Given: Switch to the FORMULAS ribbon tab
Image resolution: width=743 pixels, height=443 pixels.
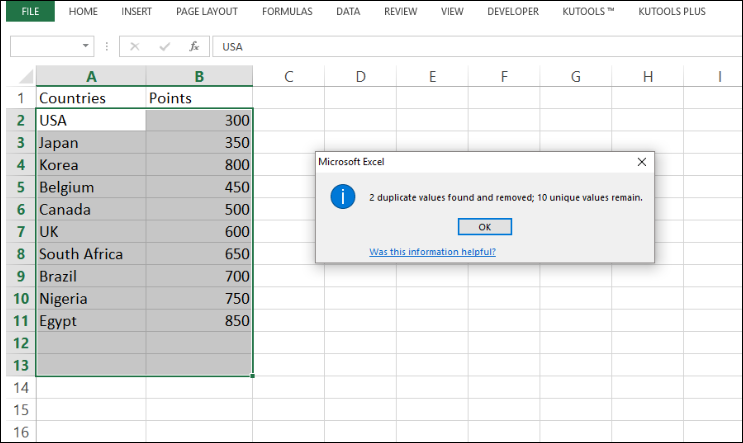Looking at the screenshot, I should click(287, 12).
